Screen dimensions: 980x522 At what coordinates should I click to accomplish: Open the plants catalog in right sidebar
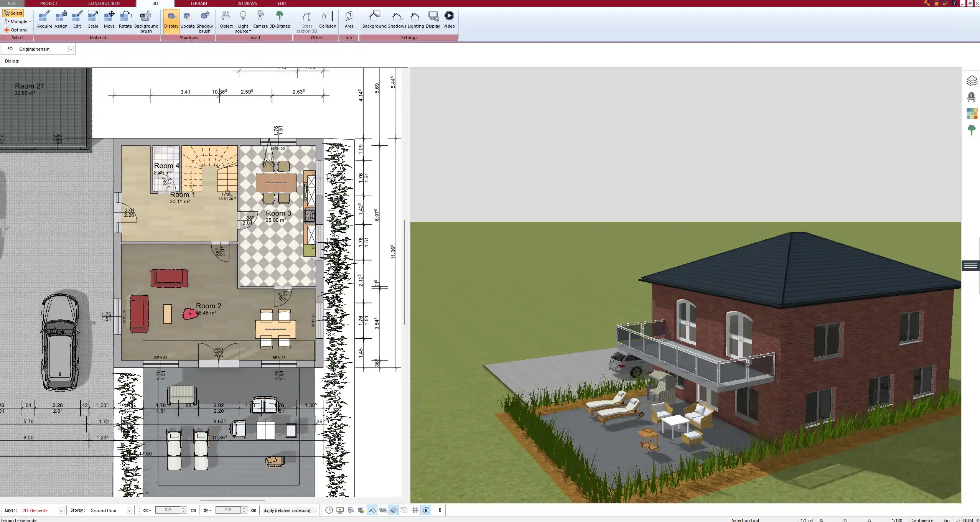972,129
